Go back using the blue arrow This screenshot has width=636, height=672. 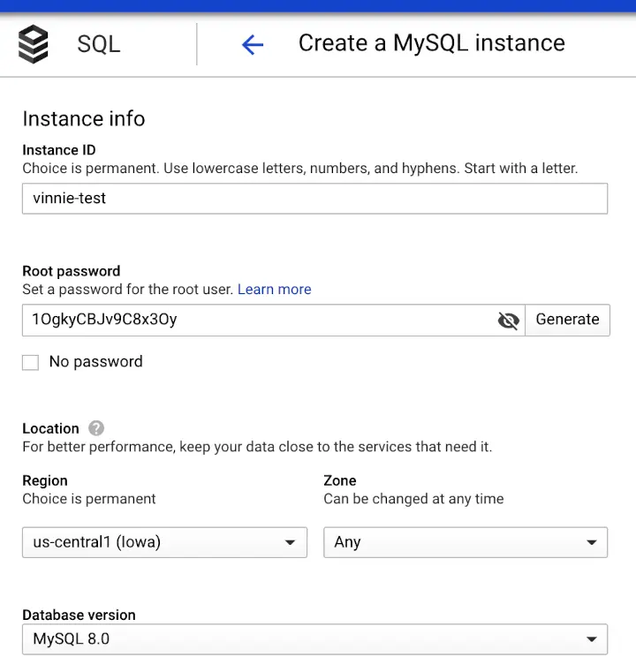[x=253, y=44]
